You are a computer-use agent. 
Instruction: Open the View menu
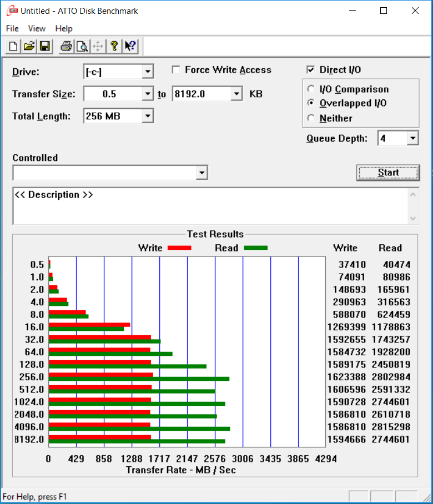tap(37, 29)
